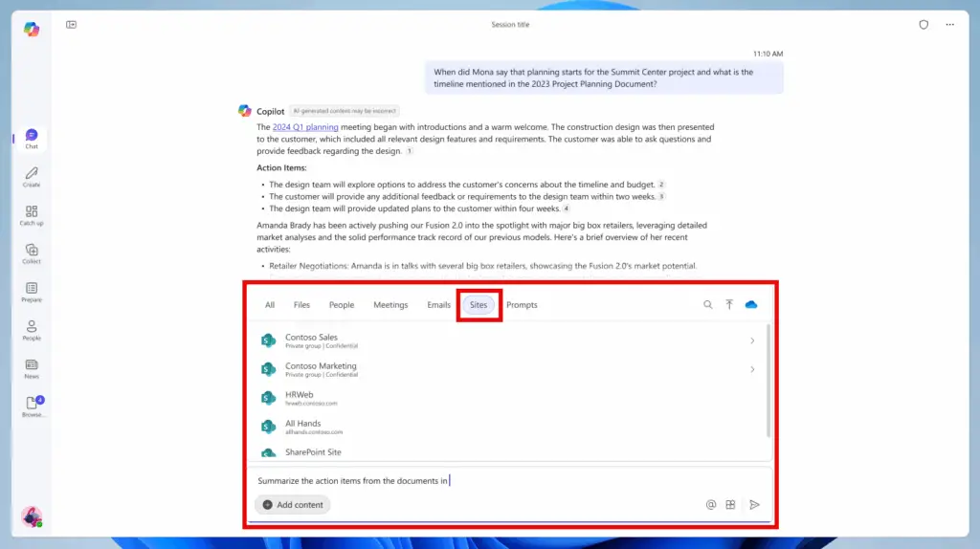Open the Collect sidebar item
Screen dimensions: 980x549
coord(32,253)
